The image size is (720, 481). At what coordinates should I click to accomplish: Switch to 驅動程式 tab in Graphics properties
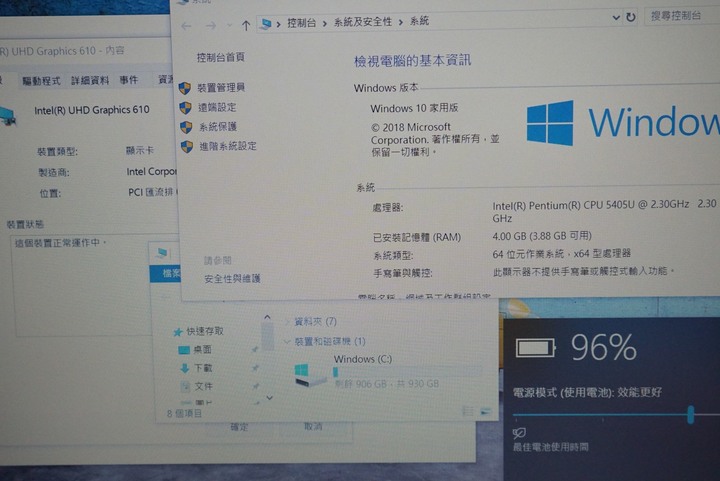coord(41,81)
